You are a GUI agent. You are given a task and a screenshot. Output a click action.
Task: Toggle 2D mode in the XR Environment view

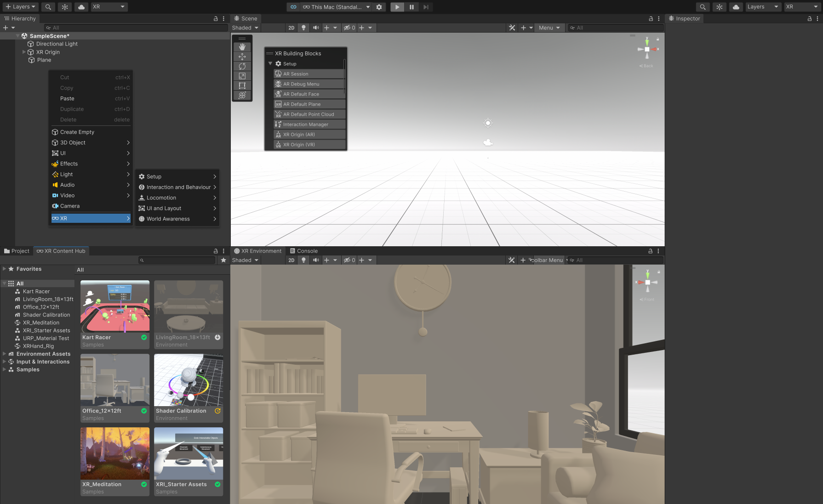coord(291,260)
